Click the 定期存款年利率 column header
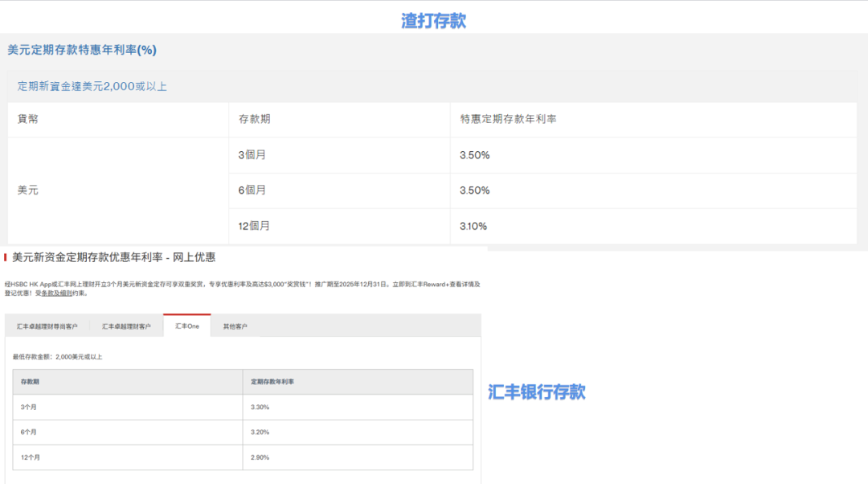Screen dimensions: 868x484 click(272, 381)
